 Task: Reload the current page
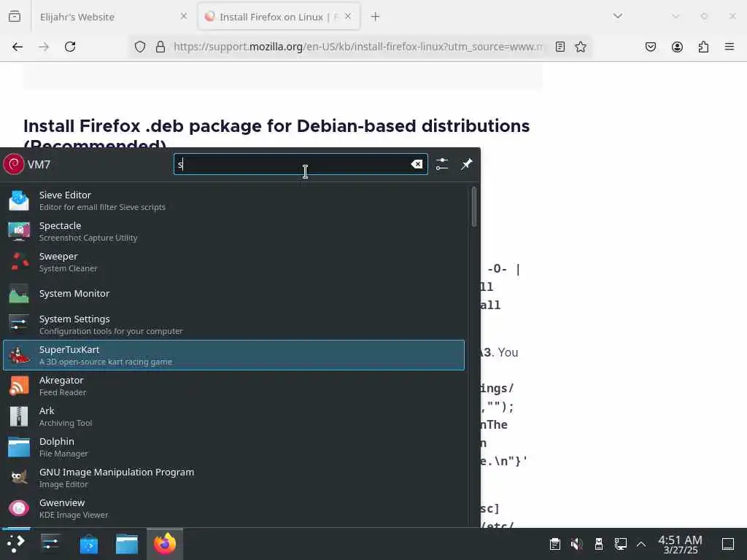(x=70, y=47)
